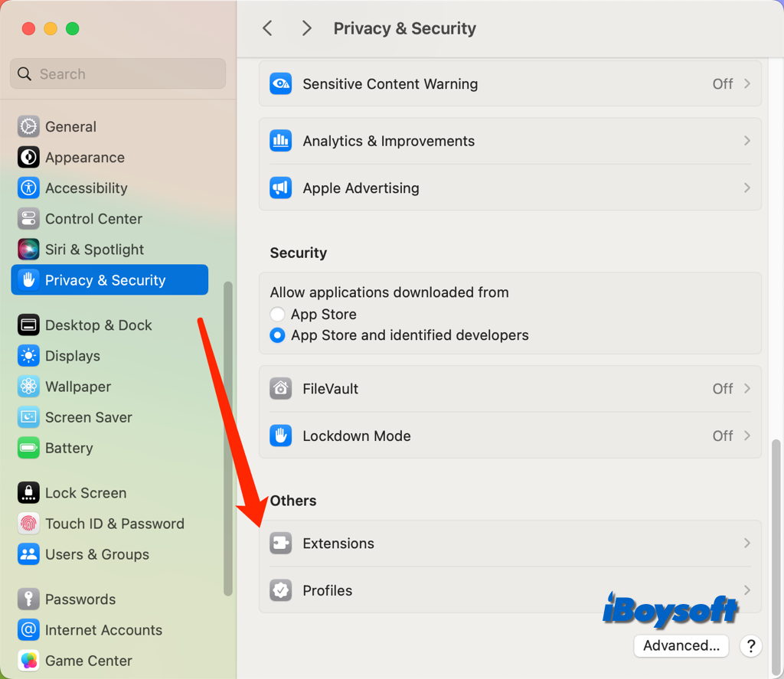784x679 pixels.
Task: Expand the Profiles row chevron
Action: pyautogui.click(x=746, y=590)
